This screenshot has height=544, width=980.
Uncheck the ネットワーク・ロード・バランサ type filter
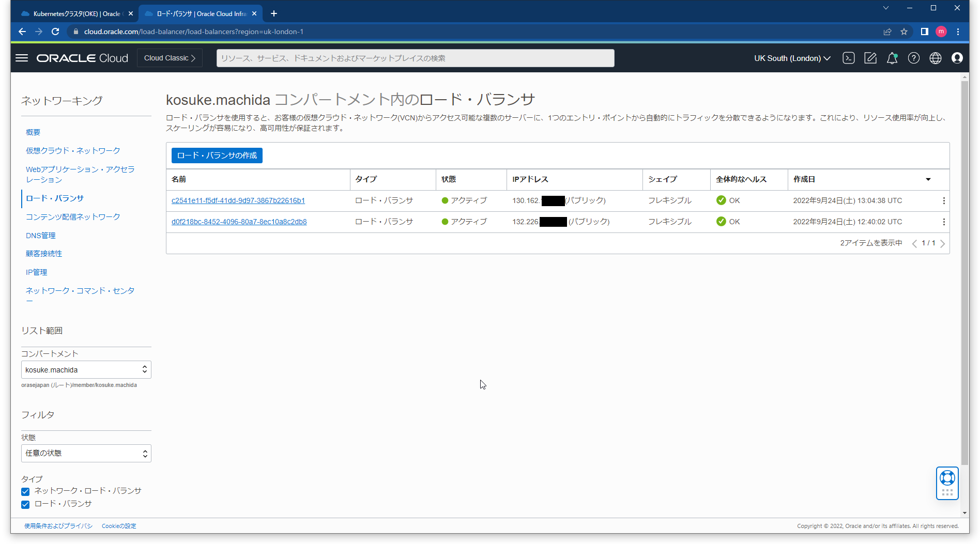pyautogui.click(x=25, y=491)
